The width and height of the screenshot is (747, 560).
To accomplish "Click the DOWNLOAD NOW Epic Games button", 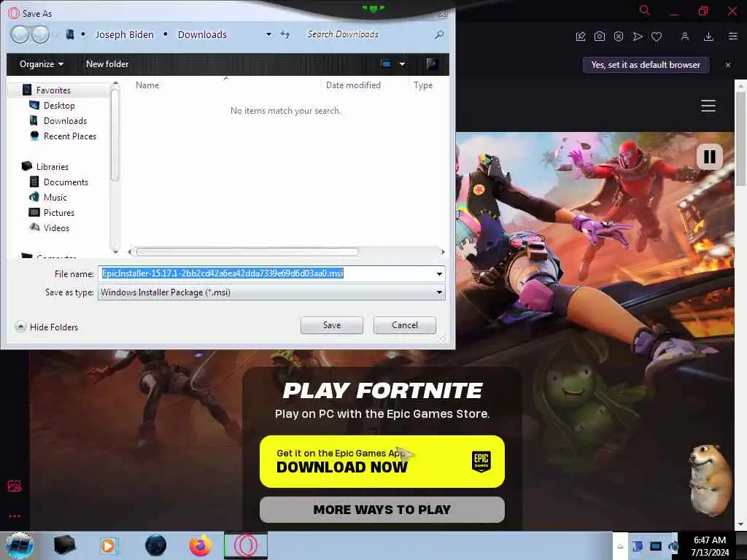I will point(382,461).
